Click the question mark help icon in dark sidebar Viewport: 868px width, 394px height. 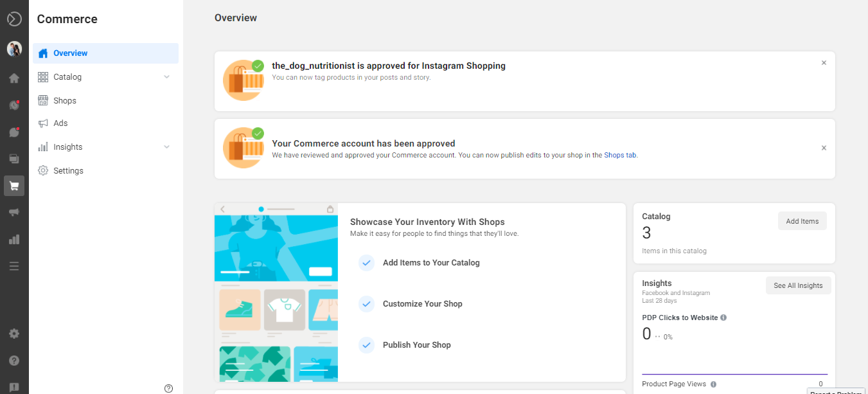coord(14,361)
